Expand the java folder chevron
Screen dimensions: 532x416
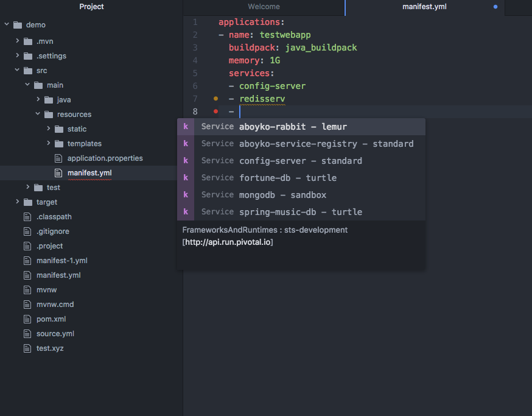click(x=38, y=99)
